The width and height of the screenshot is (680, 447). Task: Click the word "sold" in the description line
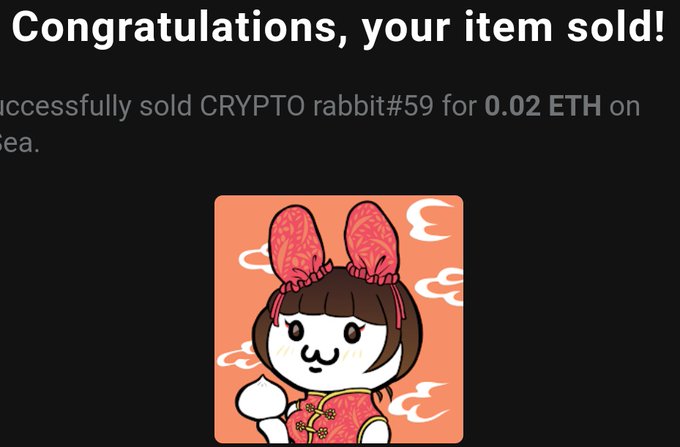(x=165, y=105)
